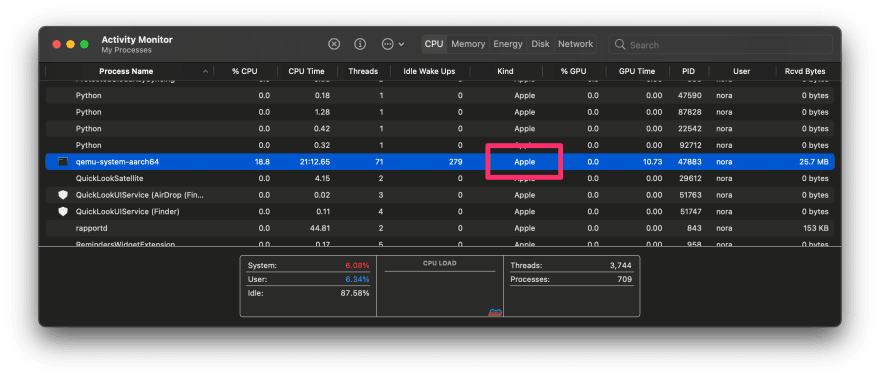Open the process info icon

coord(360,44)
